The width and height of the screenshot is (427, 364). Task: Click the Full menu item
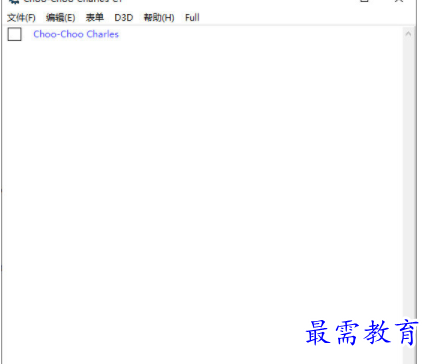(192, 18)
